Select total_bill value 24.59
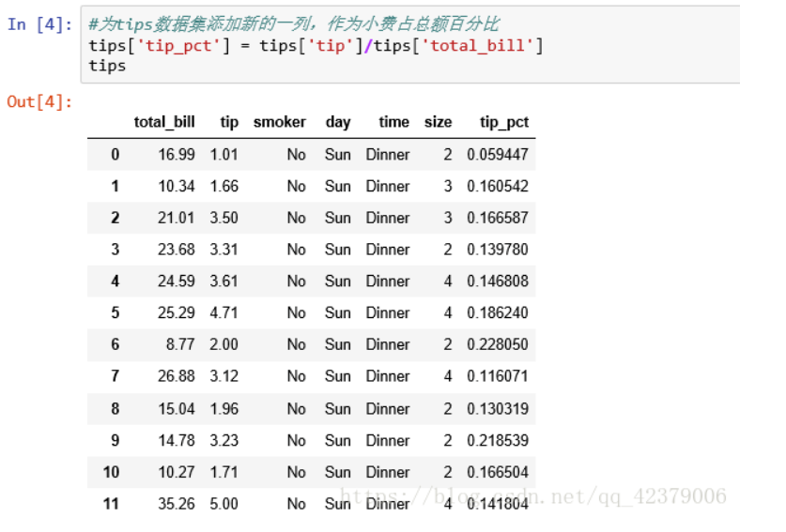The width and height of the screenshot is (786, 532). coord(177,281)
